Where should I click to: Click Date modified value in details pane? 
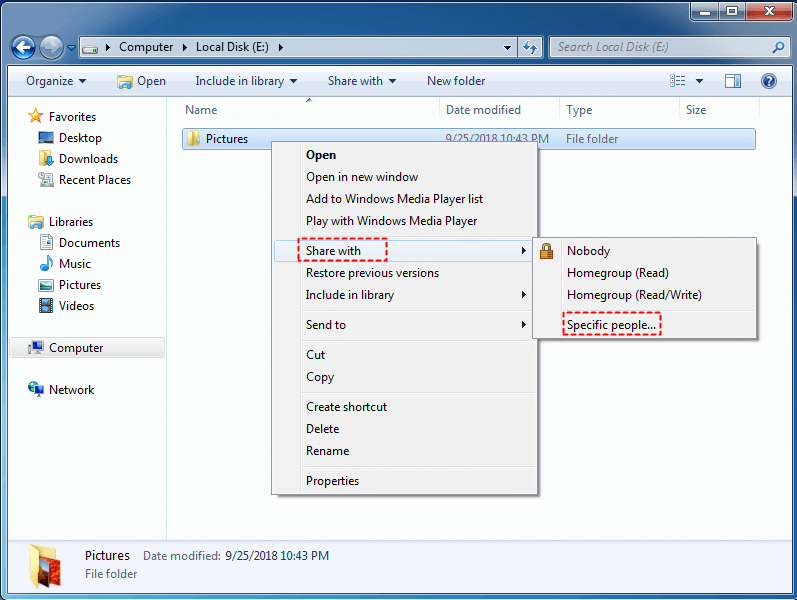277,556
